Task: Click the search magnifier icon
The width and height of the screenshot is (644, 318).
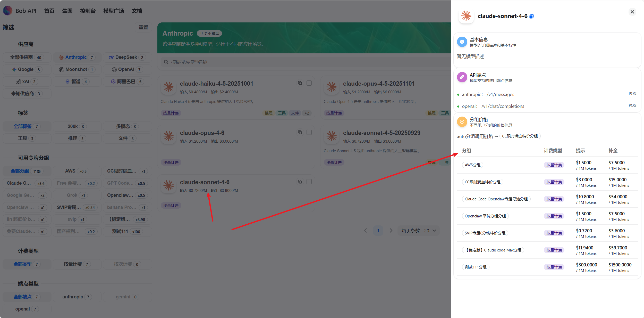Action: (x=166, y=62)
